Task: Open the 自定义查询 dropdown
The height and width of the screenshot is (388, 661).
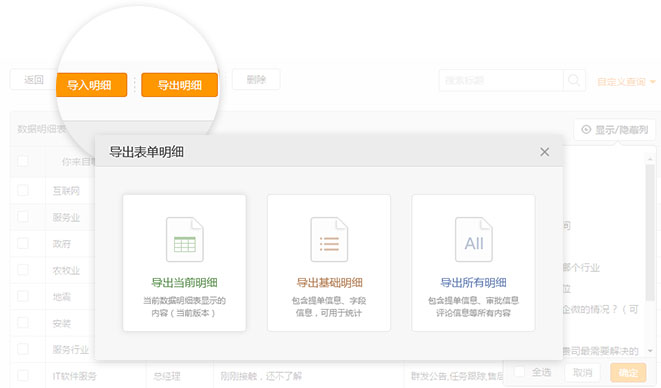Action: pyautogui.click(x=626, y=81)
